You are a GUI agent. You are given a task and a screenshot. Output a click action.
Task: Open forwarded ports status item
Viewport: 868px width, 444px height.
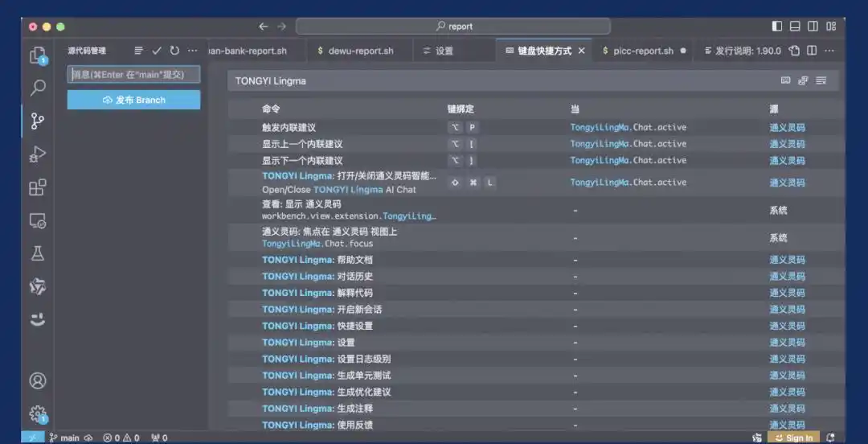(x=159, y=438)
